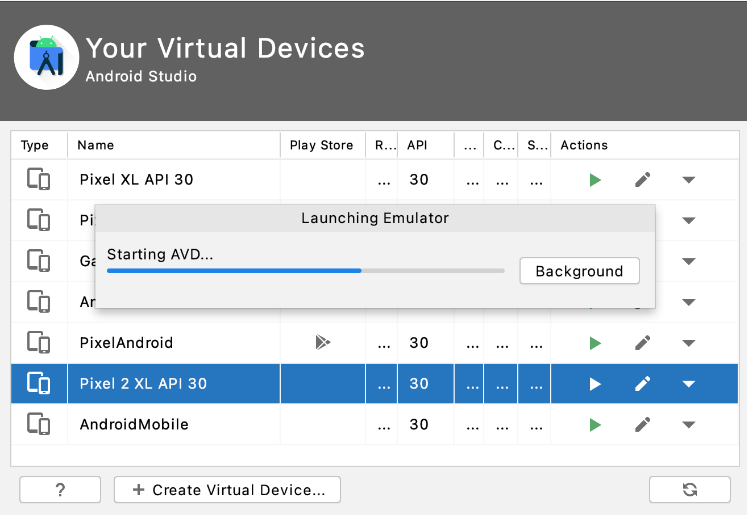Sort by the API column header
This screenshot has height=515, width=747.
tap(425, 145)
